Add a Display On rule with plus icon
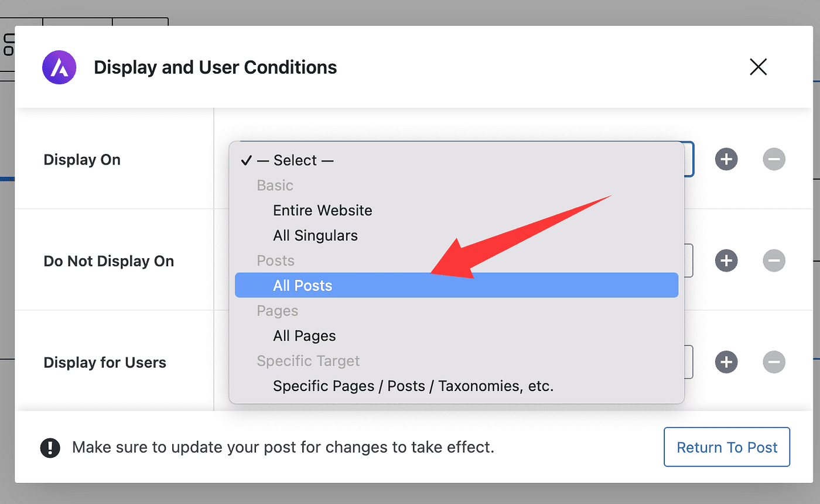Image resolution: width=820 pixels, height=504 pixels. pos(726,159)
